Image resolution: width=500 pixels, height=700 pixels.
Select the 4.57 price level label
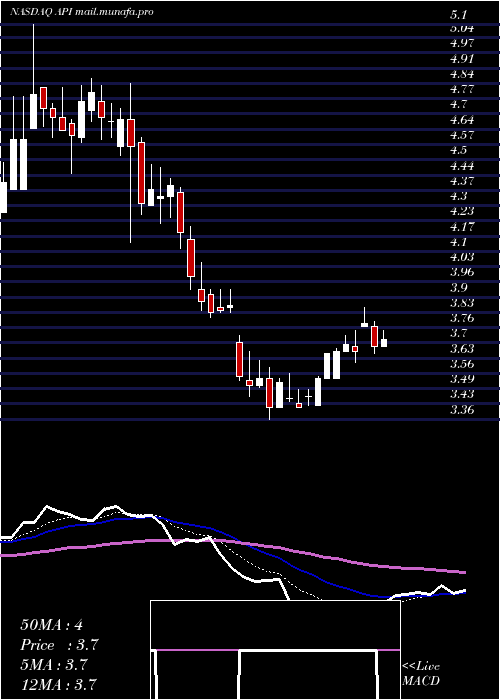[462, 135]
